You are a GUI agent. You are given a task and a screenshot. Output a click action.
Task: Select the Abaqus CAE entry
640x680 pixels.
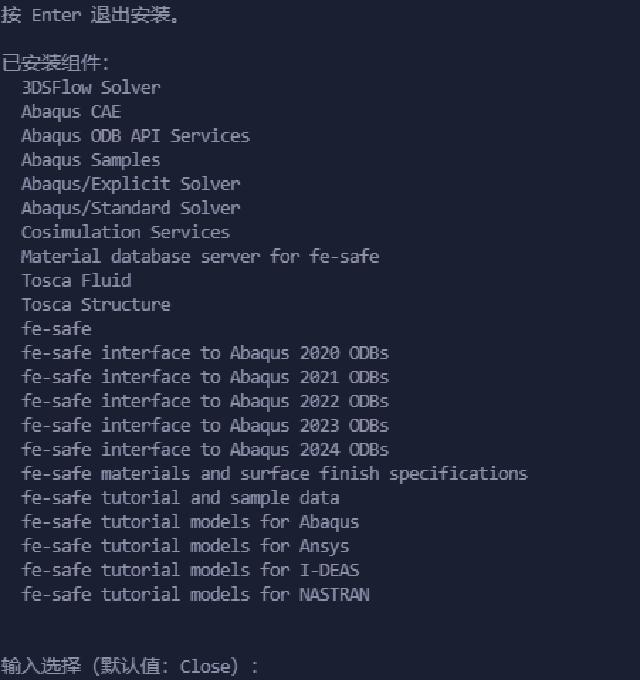coord(71,112)
